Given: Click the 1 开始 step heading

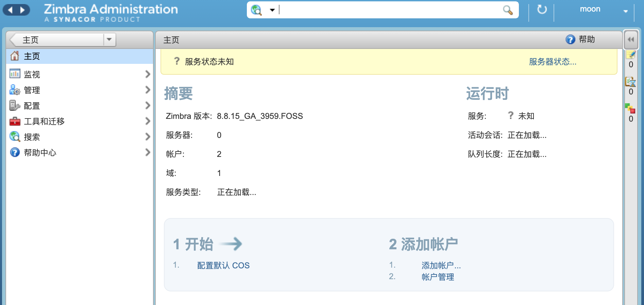Looking at the screenshot, I should [x=193, y=244].
